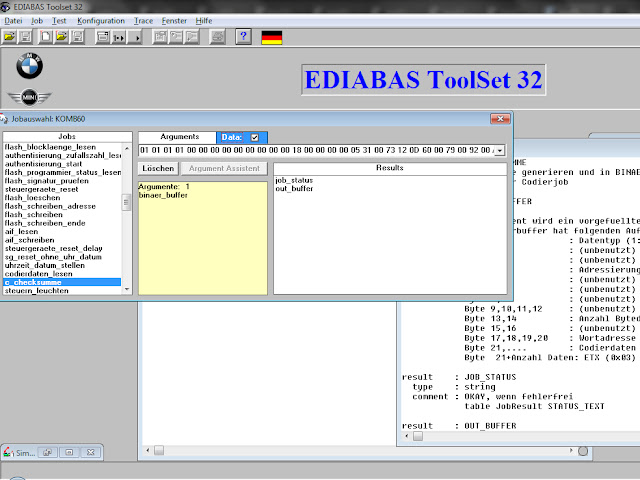The image size is (640, 480).
Task: Click the third toolbar diskette icon
Action: point(77,37)
